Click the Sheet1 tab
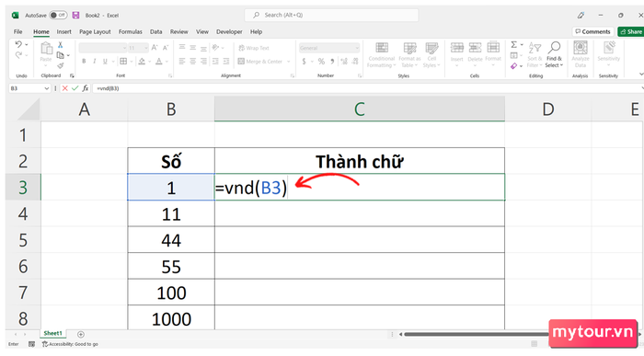This screenshot has height=356, width=644. pyautogui.click(x=53, y=333)
